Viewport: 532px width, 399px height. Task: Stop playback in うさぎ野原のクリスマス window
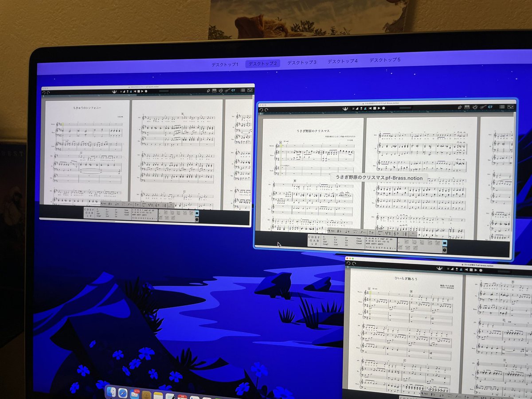coord(374,108)
